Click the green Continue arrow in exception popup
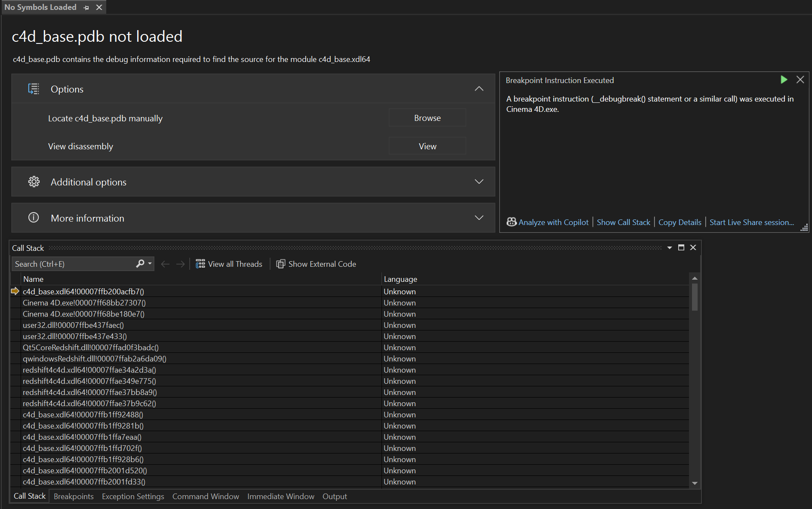812x509 pixels. [x=784, y=80]
